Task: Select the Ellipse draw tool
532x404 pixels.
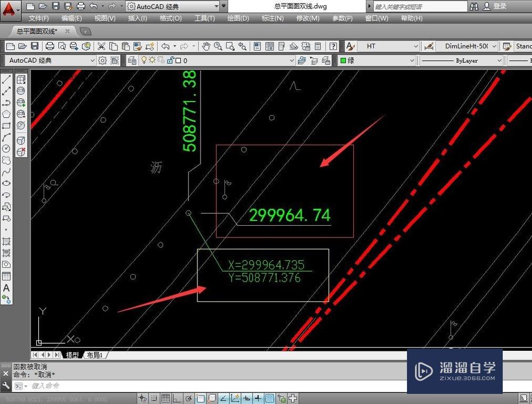Action: coord(6,183)
